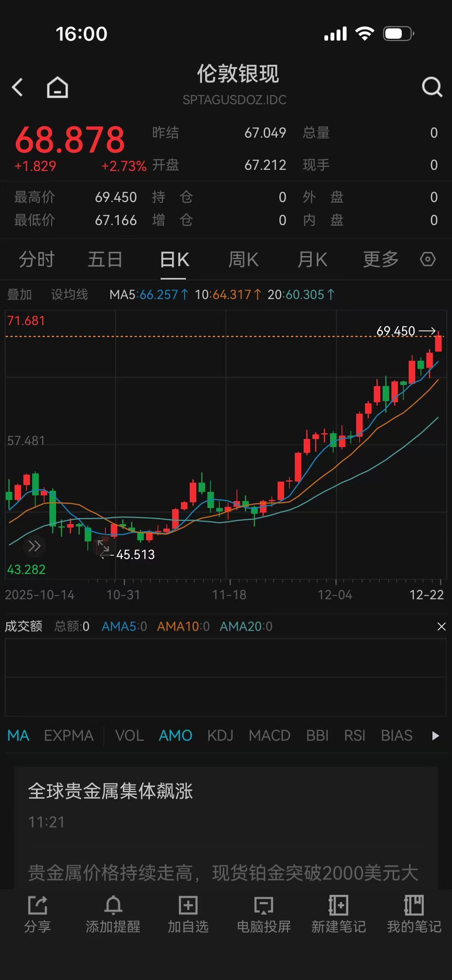The image size is (452, 980).
Task: Expand the 更多 timeframe options
Action: pyautogui.click(x=380, y=259)
